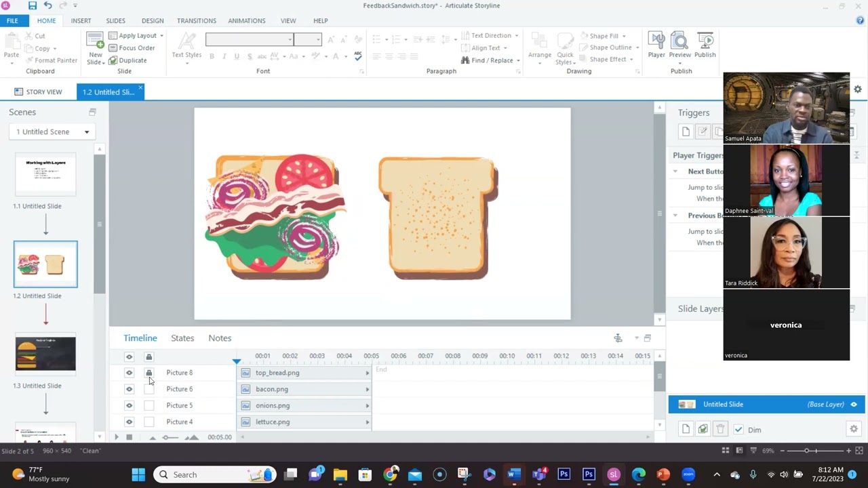Click the Windows Search box
The width and height of the screenshot is (868, 488).
pos(216,474)
